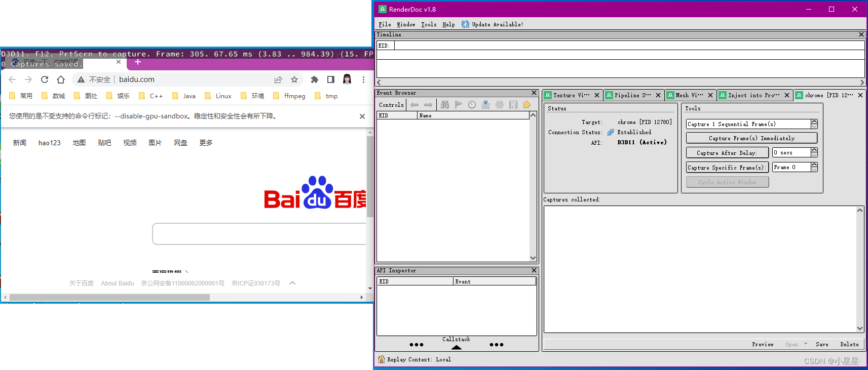Switch to the Pipeline State tab
This screenshot has width=868, height=370.
pos(633,95)
